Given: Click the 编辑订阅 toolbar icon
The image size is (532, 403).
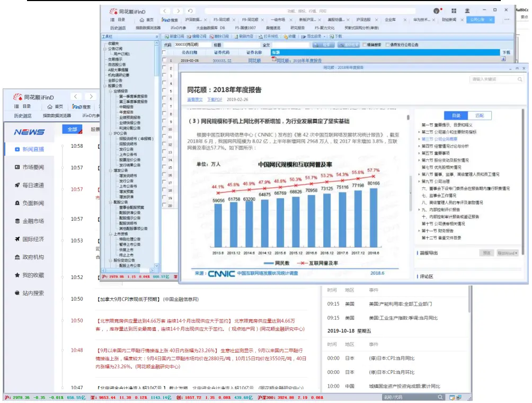Looking at the screenshot, I should 189,37.
